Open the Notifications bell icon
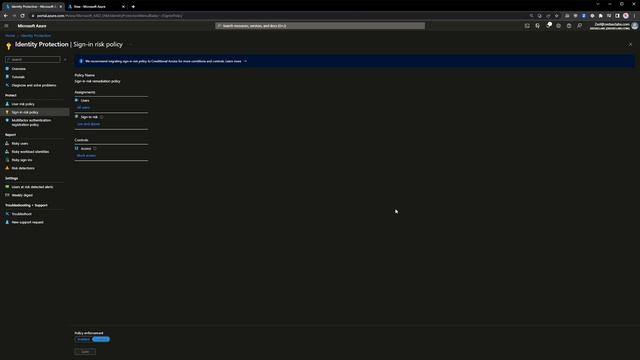This screenshot has width=640, height=360. [548, 26]
